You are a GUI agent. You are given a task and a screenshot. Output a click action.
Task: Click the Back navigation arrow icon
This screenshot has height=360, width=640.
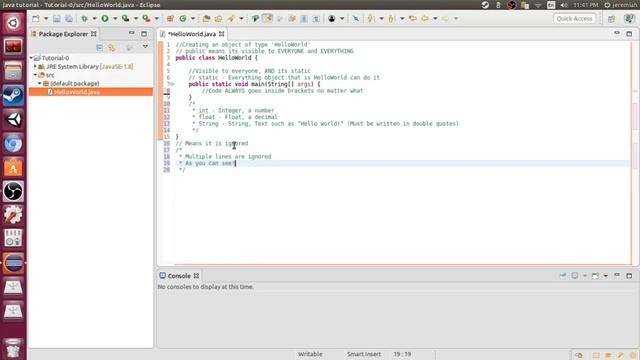click(425, 18)
